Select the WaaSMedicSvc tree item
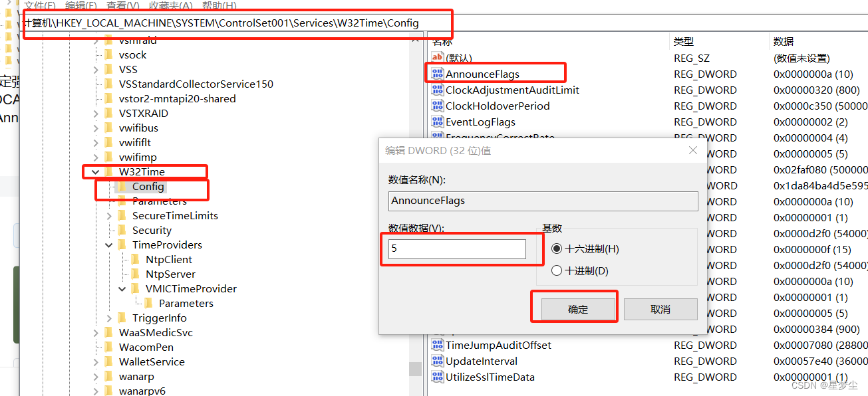868x396 pixels. tap(156, 332)
